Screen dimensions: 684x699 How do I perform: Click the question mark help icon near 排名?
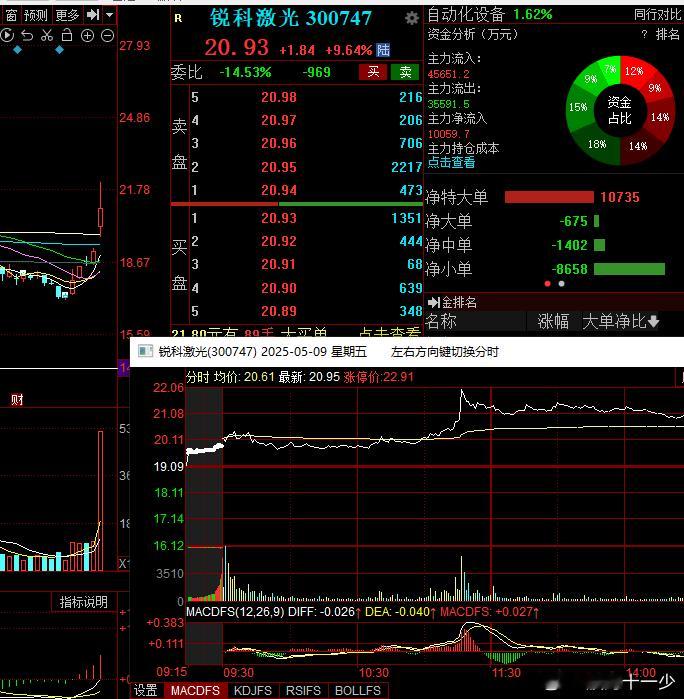pos(644,34)
